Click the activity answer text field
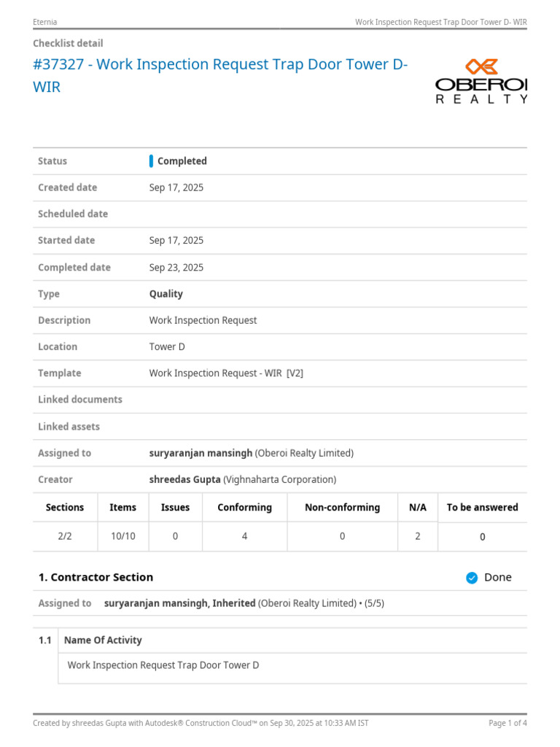Image resolution: width=560 pixels, height=747 pixels. pyautogui.click(x=292, y=668)
